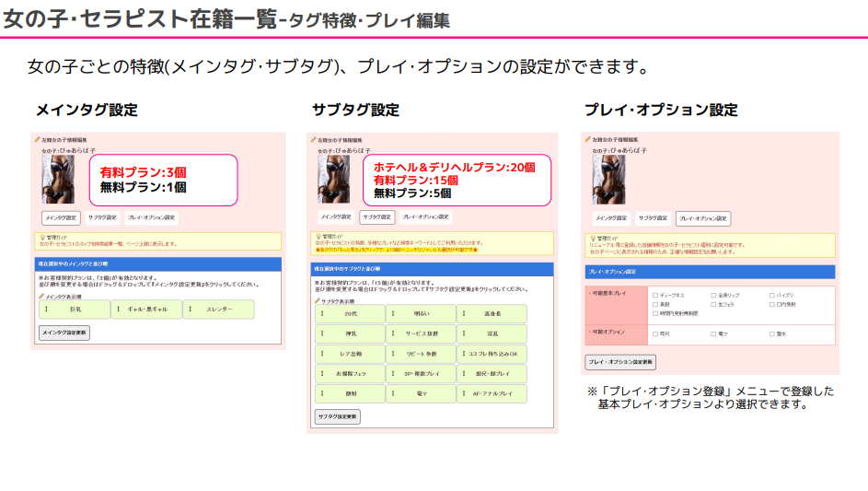Click the drag handle on the コスプレ持ち込みOK sub tag
The width and height of the screenshot is (868, 491).
pyautogui.click(x=464, y=354)
